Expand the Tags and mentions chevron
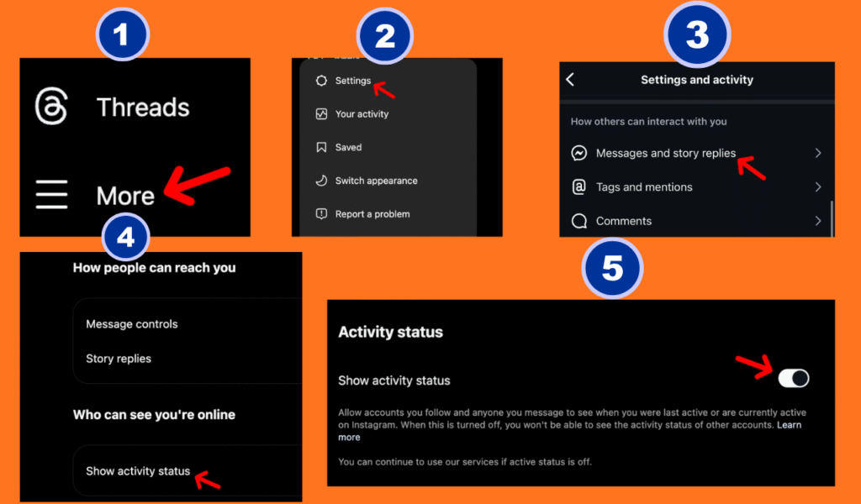 click(x=817, y=187)
